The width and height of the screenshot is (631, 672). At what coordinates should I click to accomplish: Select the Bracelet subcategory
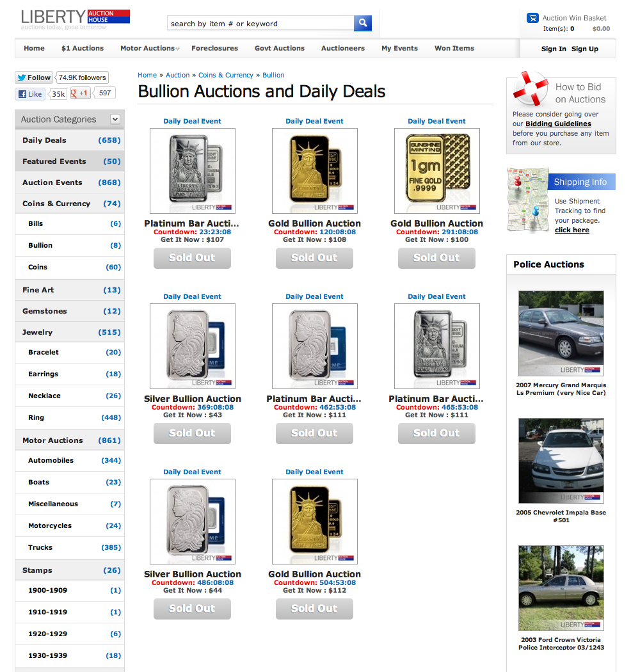[x=70, y=352]
